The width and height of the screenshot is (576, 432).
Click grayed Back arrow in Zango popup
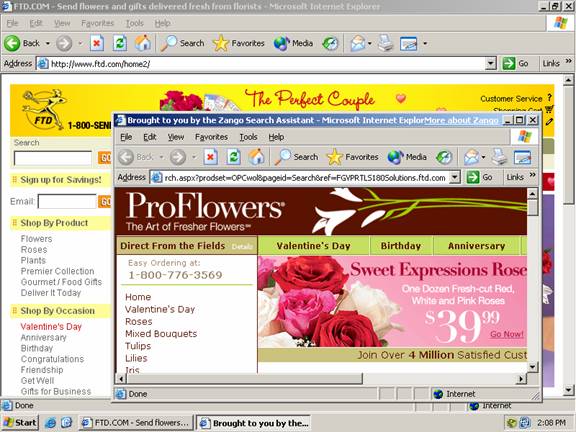(x=126, y=157)
